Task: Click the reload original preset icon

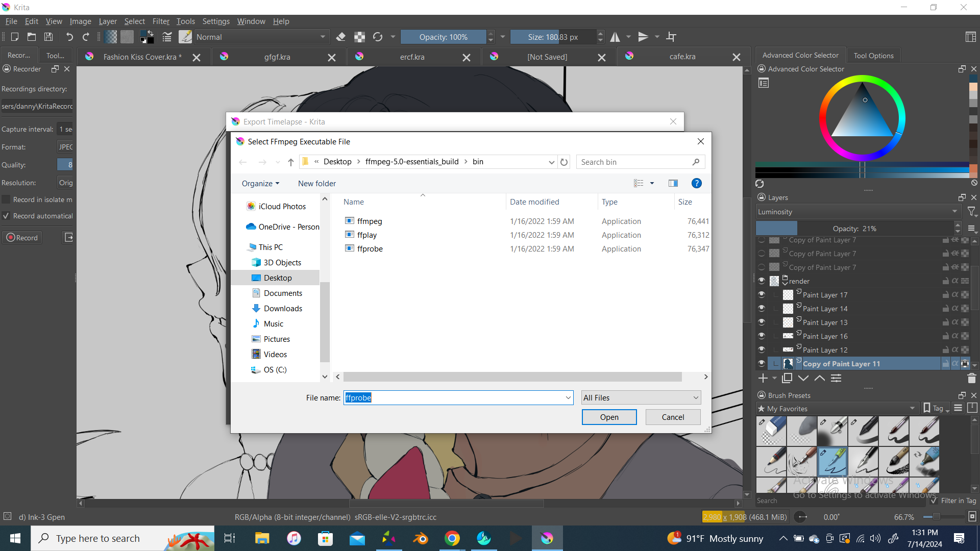Action: pos(378,37)
